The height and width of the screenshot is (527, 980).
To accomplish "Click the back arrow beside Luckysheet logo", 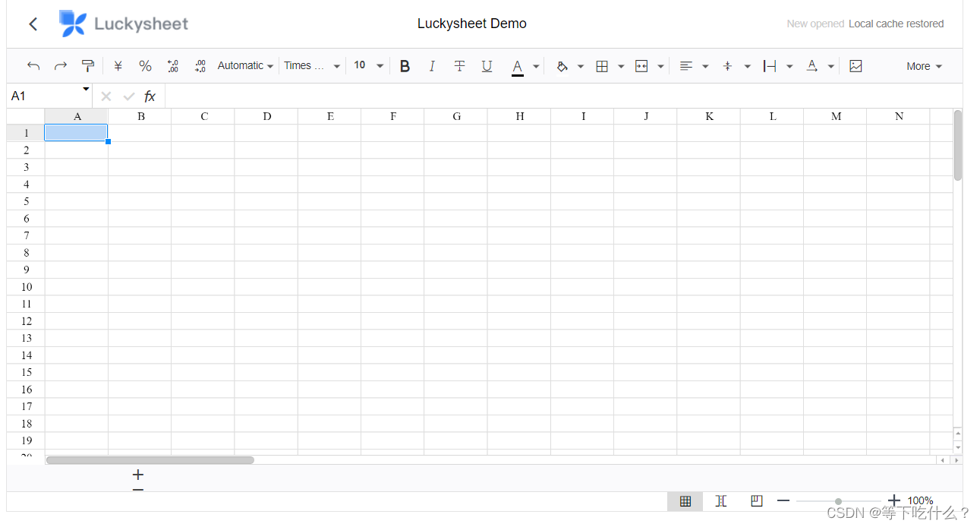I will click(x=33, y=24).
